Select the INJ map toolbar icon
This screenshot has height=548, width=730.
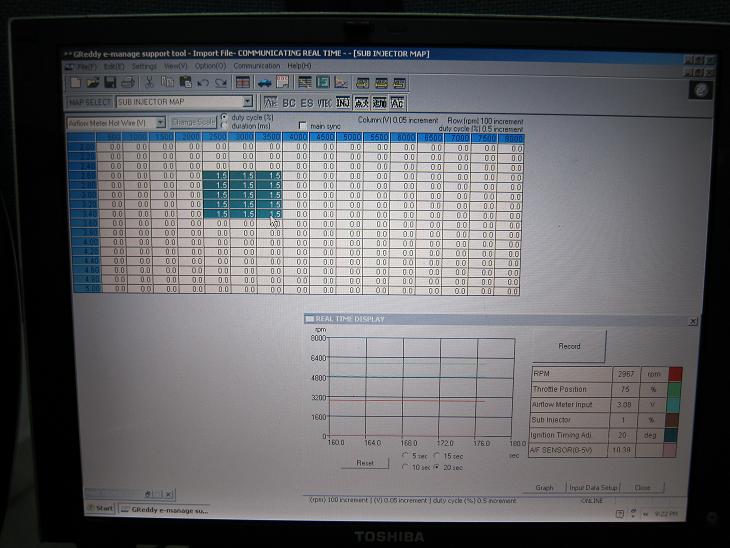[x=342, y=102]
